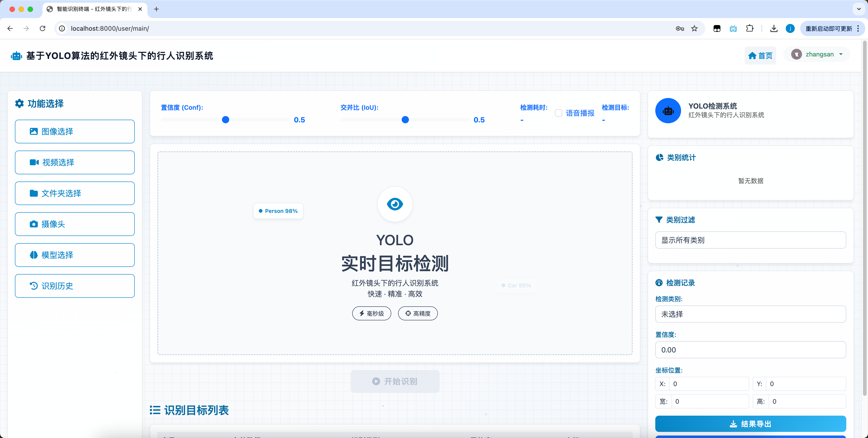868x438 pixels.
Task: Click the robot logo beside system title
Action: click(16, 56)
